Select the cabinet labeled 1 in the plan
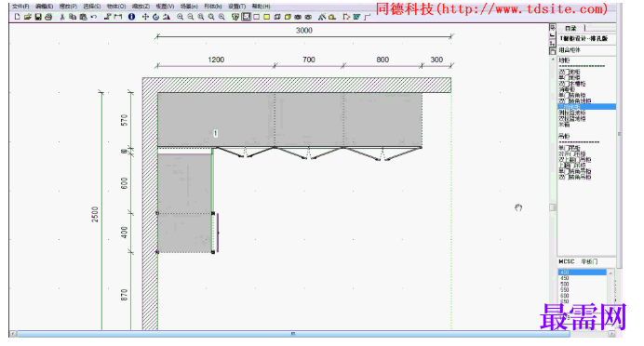This screenshot has height=346, width=644. pos(216,119)
